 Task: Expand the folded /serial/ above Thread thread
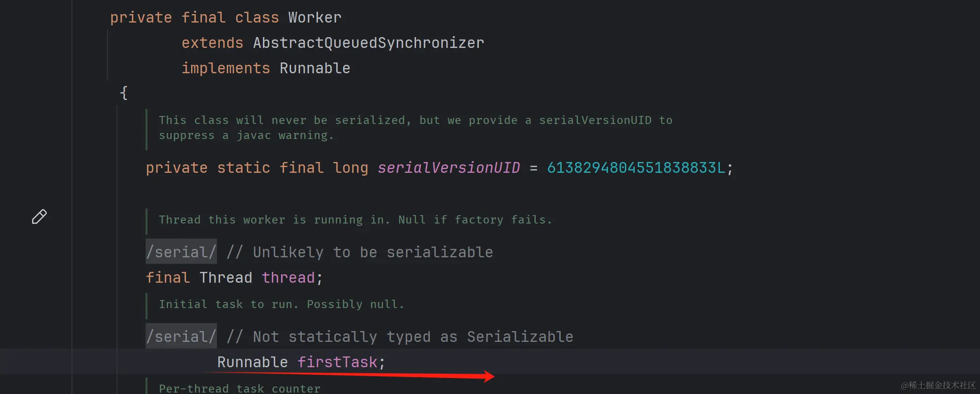click(181, 252)
